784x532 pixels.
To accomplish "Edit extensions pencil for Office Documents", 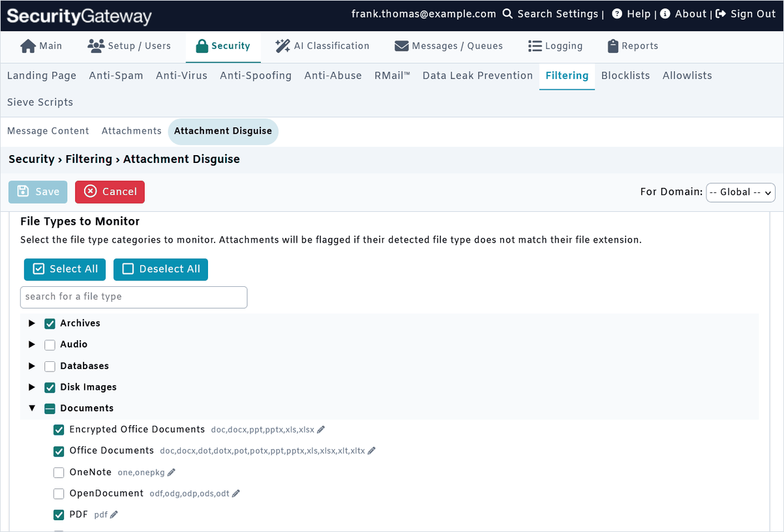I will [372, 451].
